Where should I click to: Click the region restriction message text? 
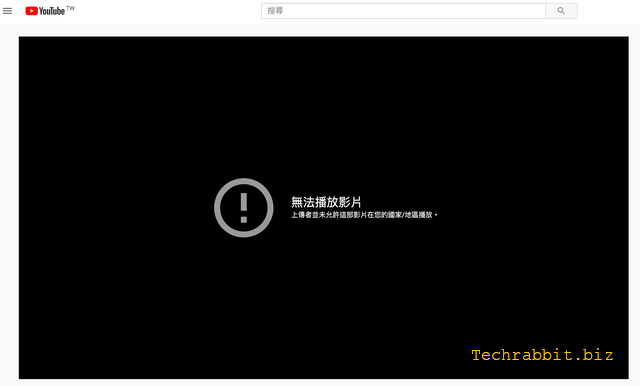point(364,215)
